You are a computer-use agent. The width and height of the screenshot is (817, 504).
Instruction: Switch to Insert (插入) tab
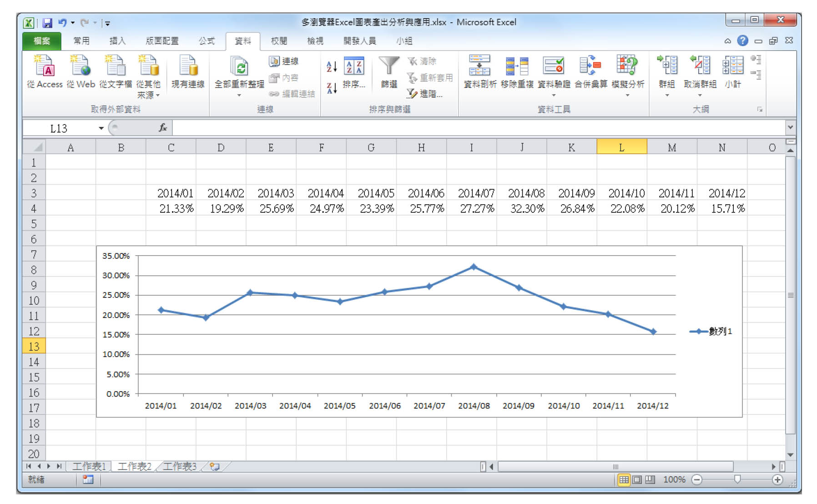117,41
